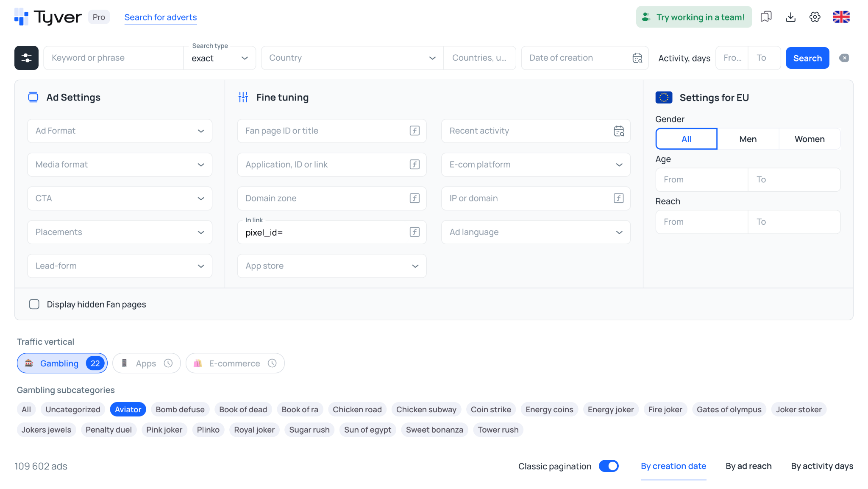Click the blue Search button

click(x=807, y=58)
